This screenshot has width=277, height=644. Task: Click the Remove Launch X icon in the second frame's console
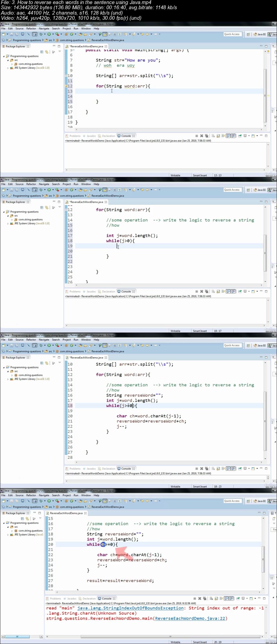click(x=202, y=291)
